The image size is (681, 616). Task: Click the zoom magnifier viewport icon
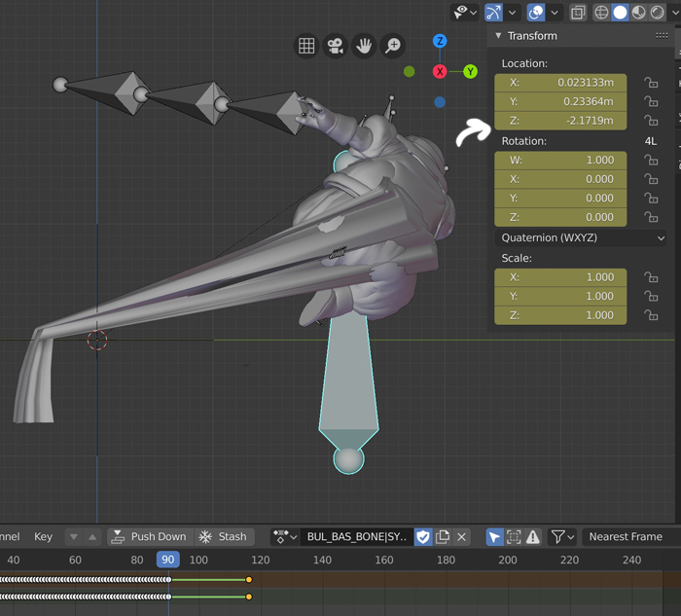click(x=393, y=46)
